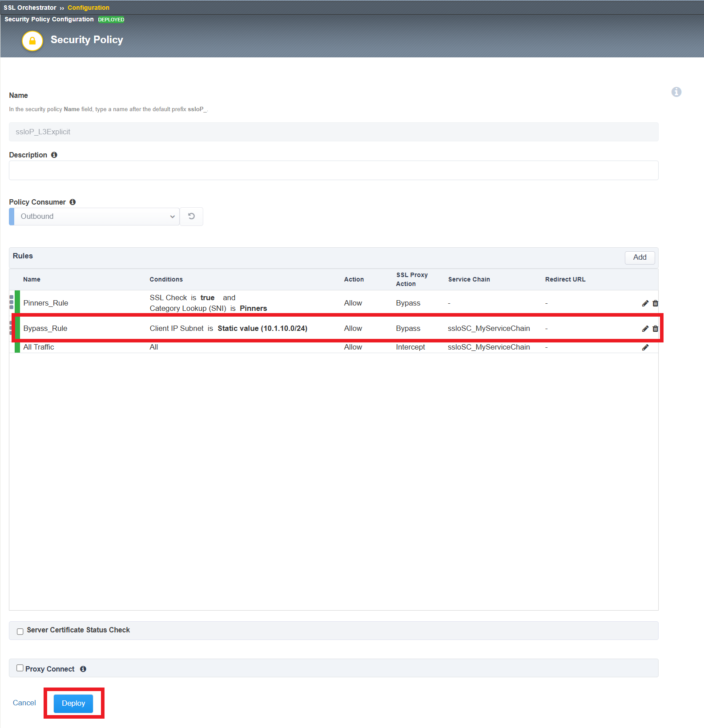The height and width of the screenshot is (728, 704).
Task: Grab the Pinners_Rule drag handle
Action: pos(12,302)
